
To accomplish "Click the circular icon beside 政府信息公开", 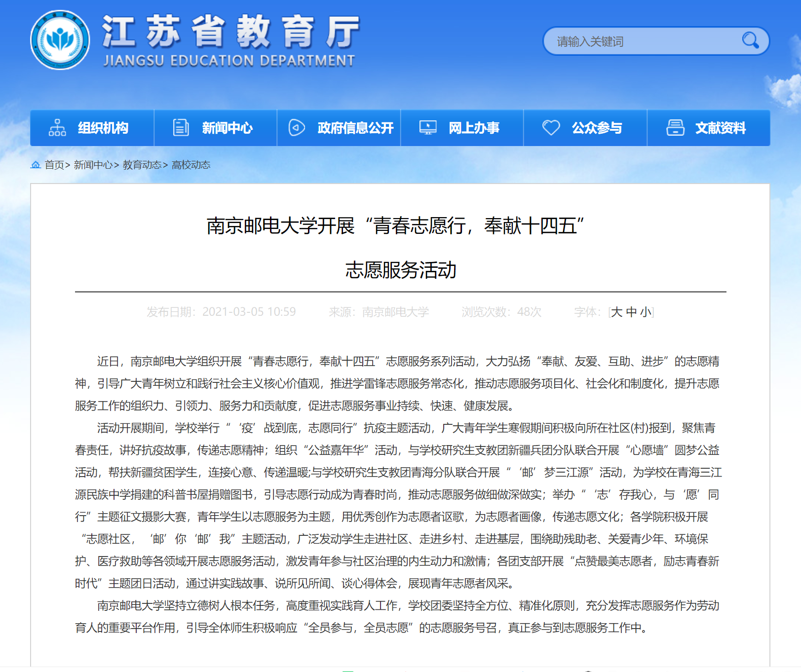I will 297,128.
